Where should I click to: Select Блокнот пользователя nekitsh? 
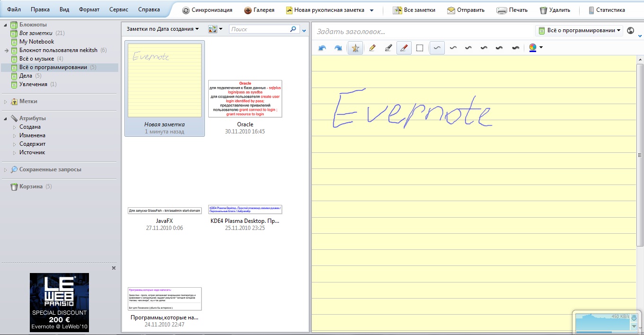[59, 50]
